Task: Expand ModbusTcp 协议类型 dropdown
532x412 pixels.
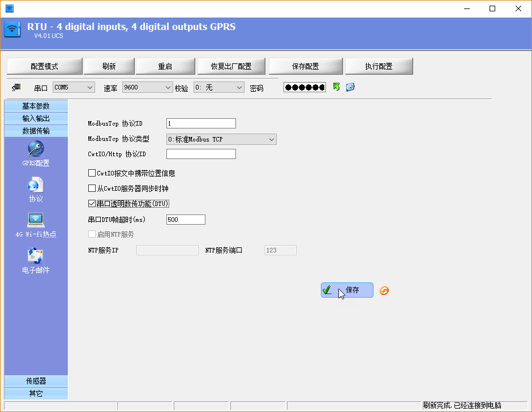Action: [x=221, y=139]
